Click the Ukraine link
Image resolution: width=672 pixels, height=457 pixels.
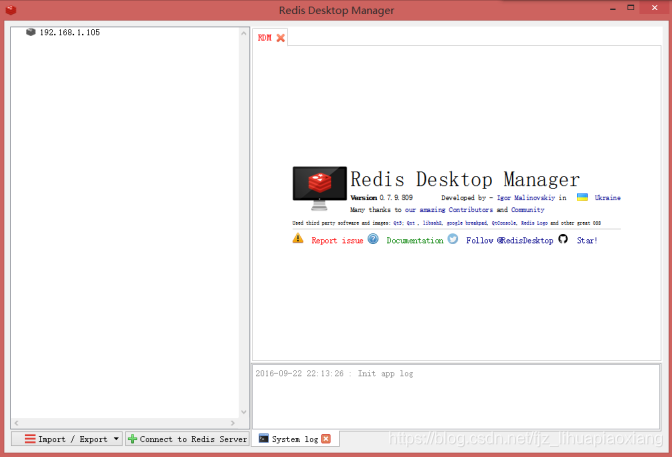(x=607, y=198)
